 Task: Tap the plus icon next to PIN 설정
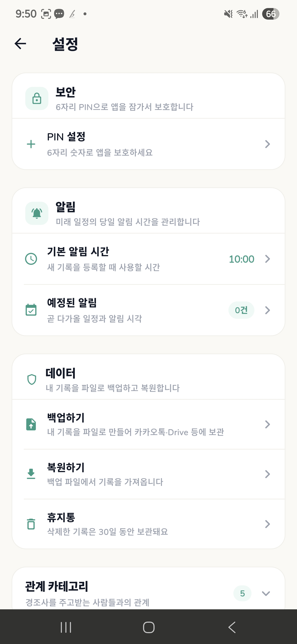[31, 144]
